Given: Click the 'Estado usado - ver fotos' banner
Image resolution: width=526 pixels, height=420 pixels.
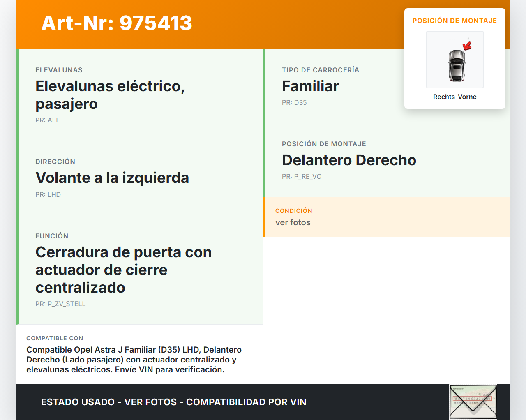Looking at the screenshot, I should coord(173,402).
